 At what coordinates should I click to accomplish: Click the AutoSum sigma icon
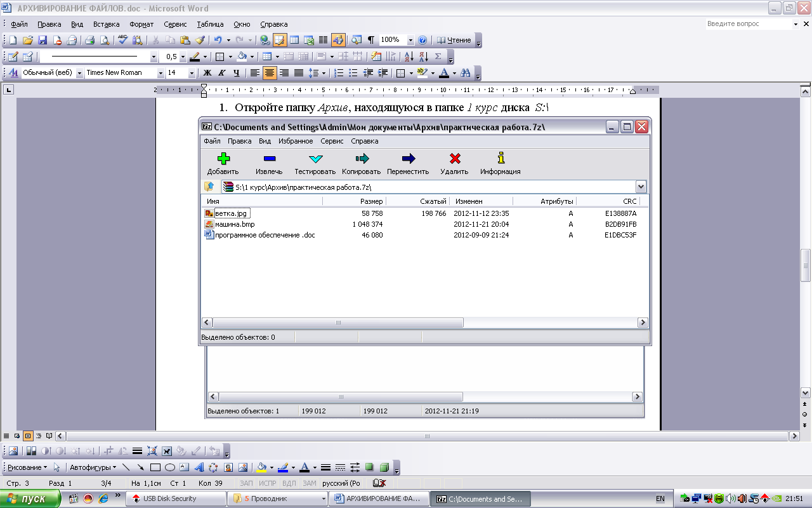pyautogui.click(x=438, y=57)
